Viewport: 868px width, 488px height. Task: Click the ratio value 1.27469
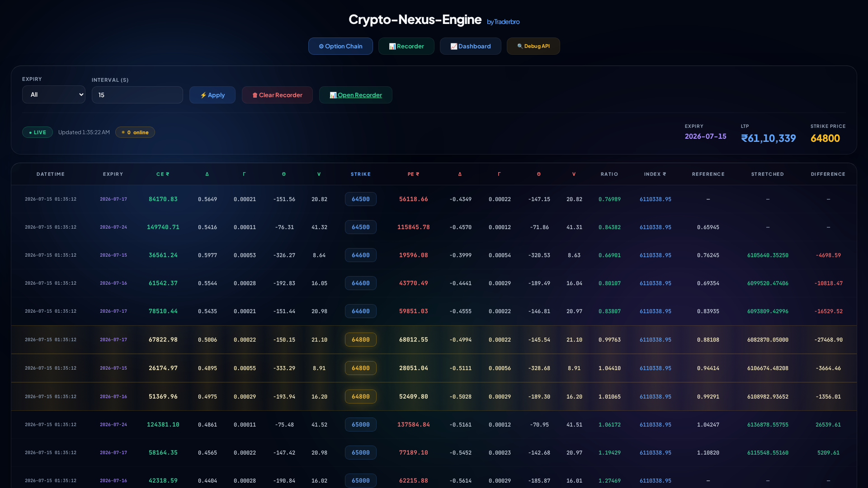click(x=609, y=481)
